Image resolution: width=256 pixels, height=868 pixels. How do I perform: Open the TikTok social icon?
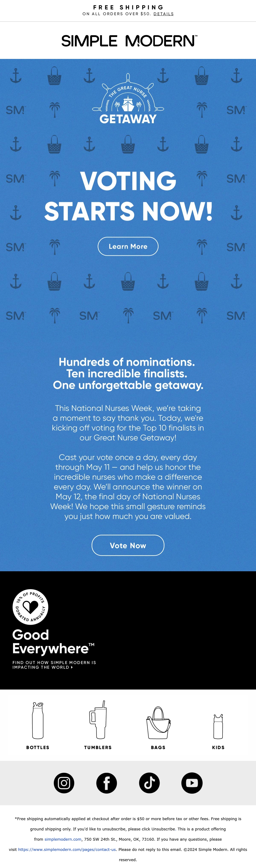click(149, 783)
